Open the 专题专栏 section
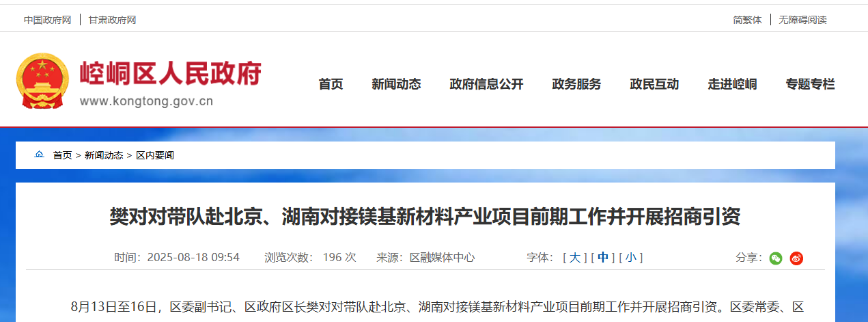This screenshot has width=868, height=322. [x=810, y=84]
